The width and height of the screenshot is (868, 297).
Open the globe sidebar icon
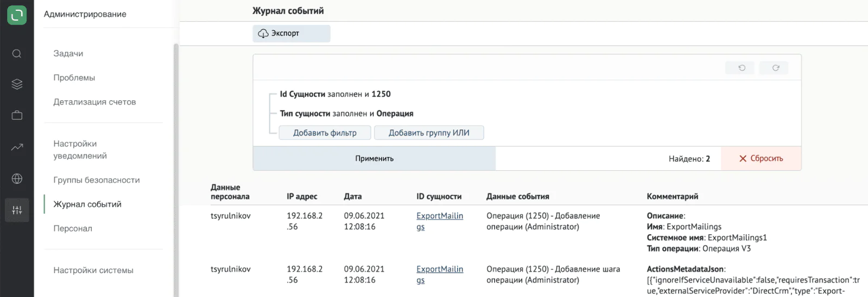click(x=17, y=179)
